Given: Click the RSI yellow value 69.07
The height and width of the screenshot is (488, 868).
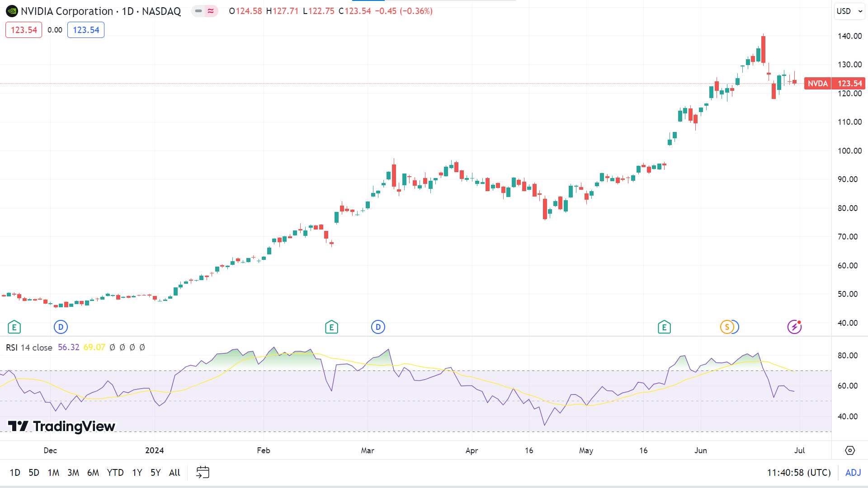Looking at the screenshot, I should point(94,347).
